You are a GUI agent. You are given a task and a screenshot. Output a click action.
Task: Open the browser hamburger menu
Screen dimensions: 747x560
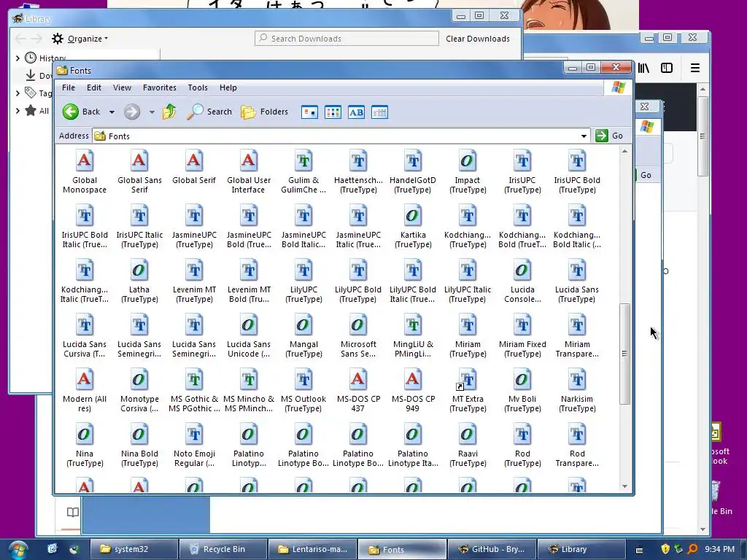click(x=695, y=68)
